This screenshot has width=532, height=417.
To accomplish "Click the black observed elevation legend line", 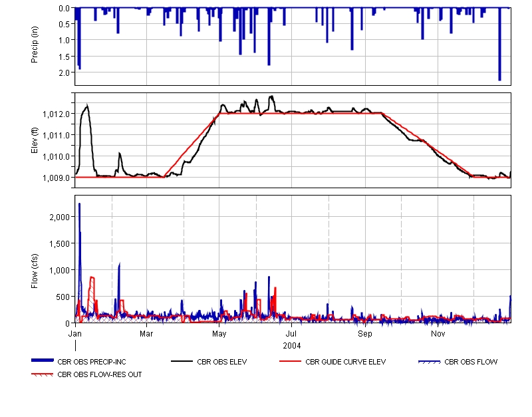I will (182, 361).
